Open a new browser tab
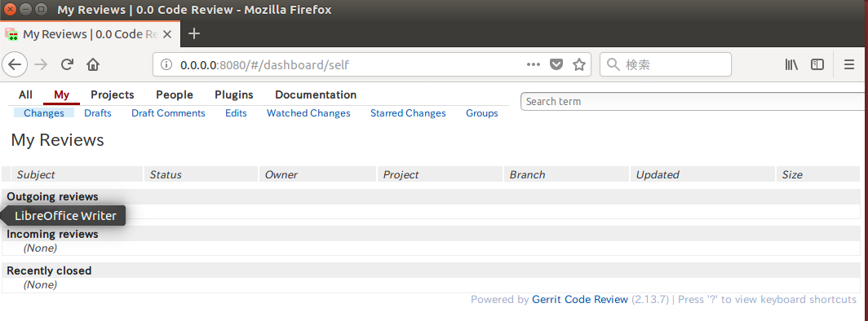The height and width of the screenshot is (321, 868). click(x=194, y=33)
